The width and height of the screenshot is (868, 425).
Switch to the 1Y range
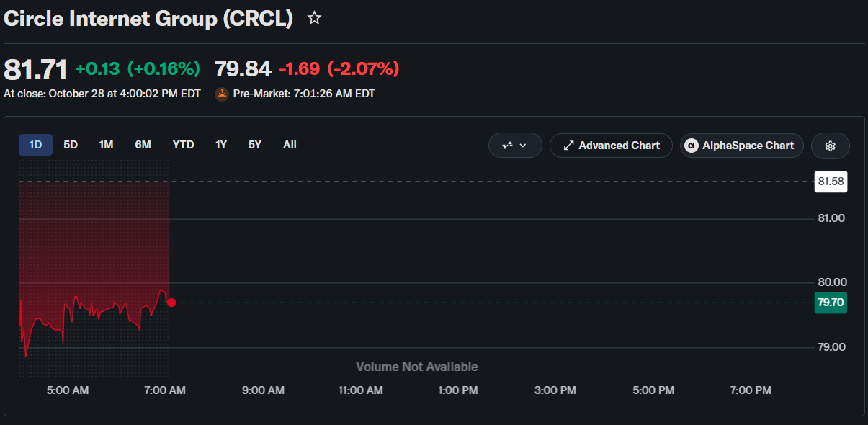pos(221,145)
